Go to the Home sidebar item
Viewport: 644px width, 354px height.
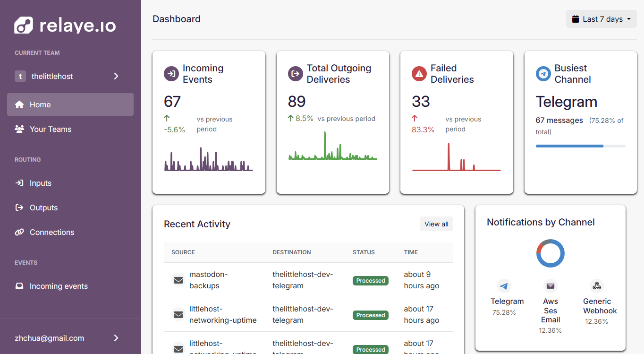[70, 104]
